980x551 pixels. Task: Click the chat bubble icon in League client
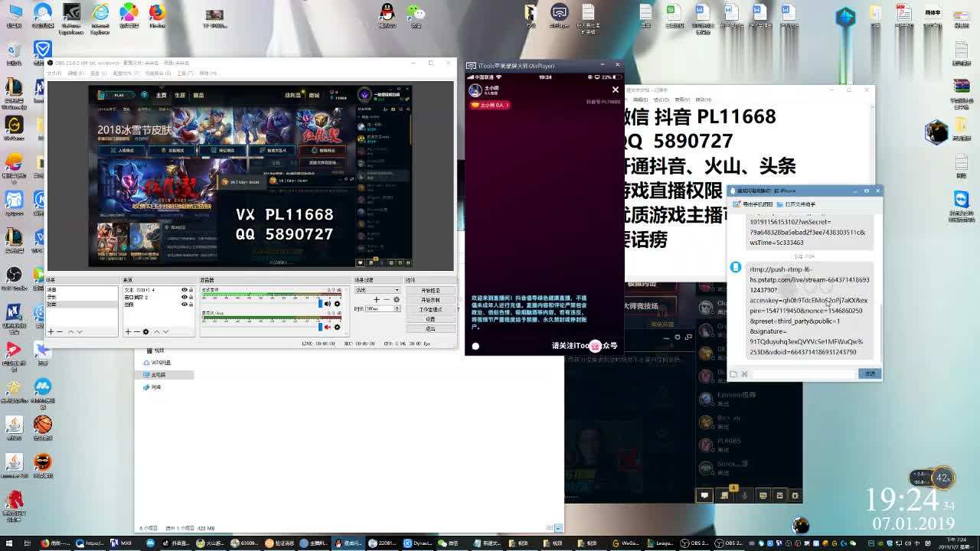[x=705, y=495]
